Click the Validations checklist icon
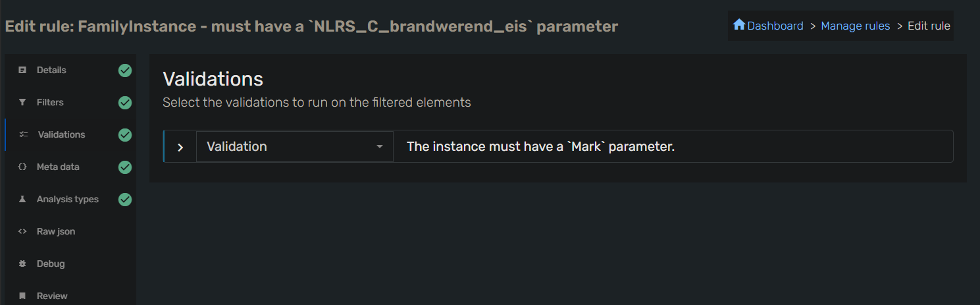 tap(24, 135)
